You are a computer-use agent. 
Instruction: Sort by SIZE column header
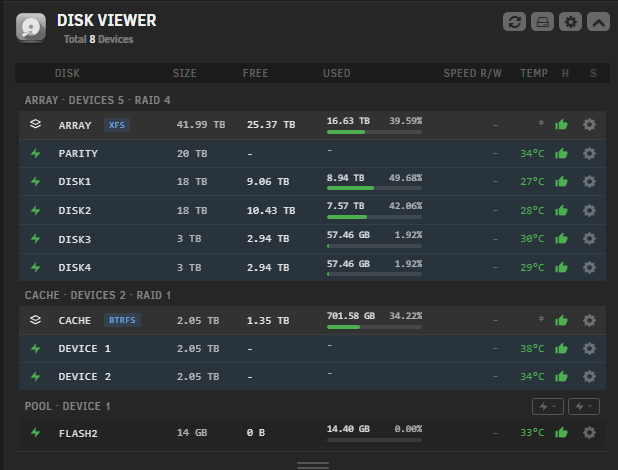point(184,73)
